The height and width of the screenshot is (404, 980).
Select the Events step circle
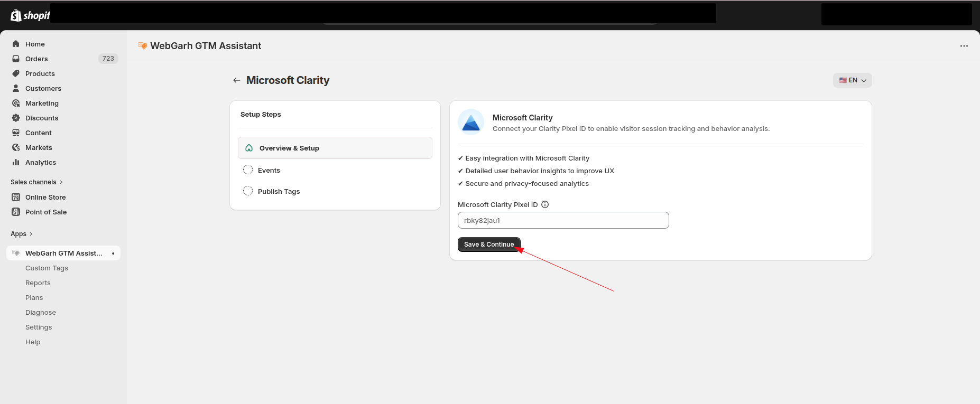tap(248, 170)
